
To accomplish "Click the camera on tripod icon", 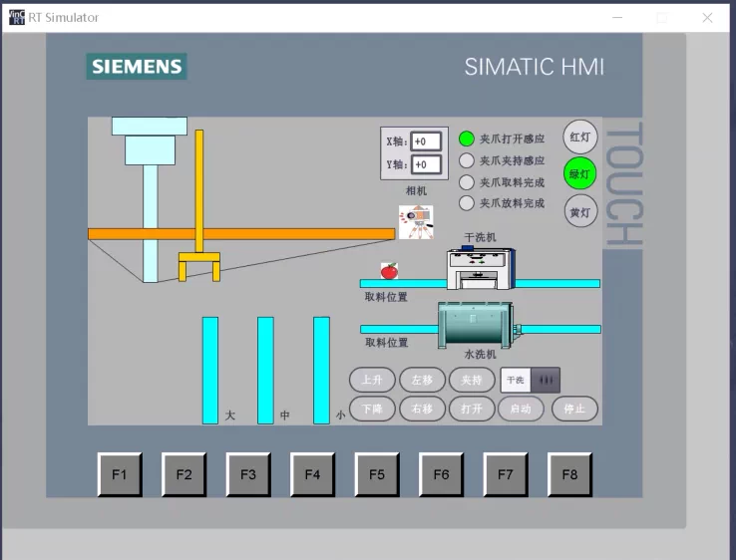I will click(416, 222).
